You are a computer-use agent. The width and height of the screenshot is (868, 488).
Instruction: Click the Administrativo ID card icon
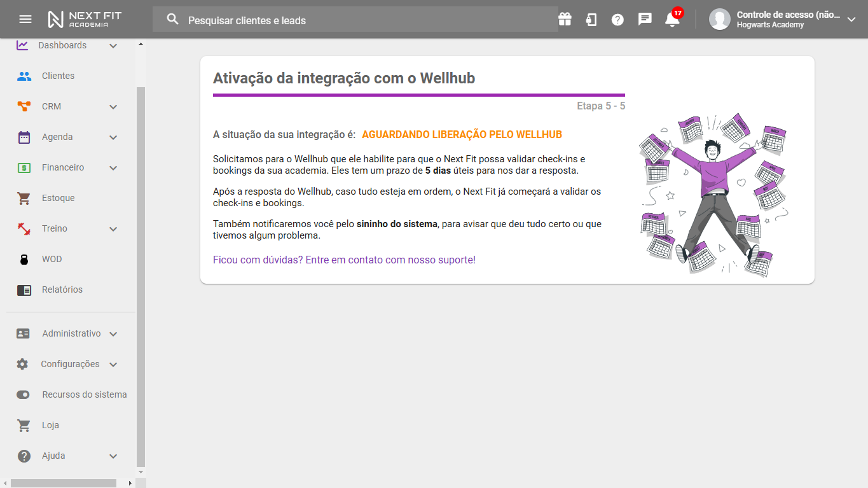(24, 333)
